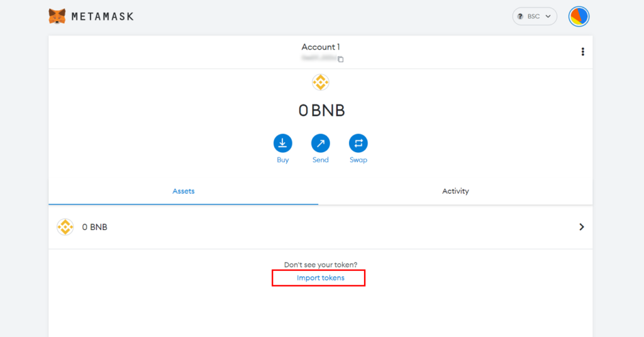644x337 pixels.
Task: Open the account avatar menu
Action: (579, 17)
